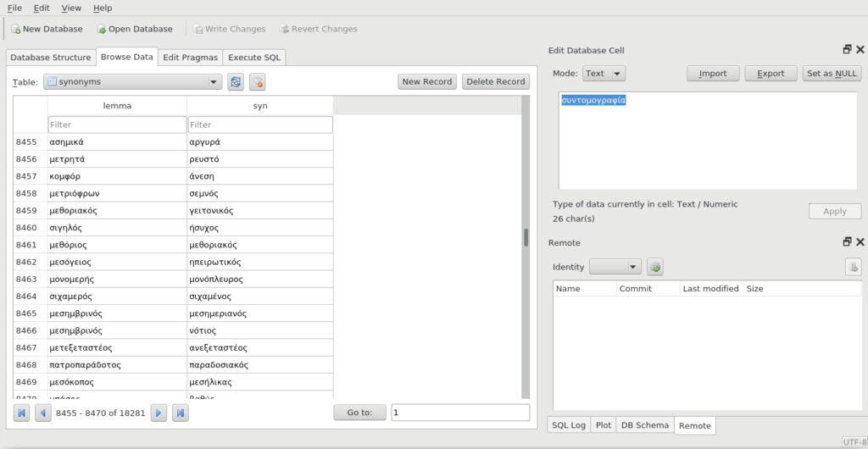The image size is (868, 449).
Task: Click Name column header in Remote list
Action: tap(585, 289)
